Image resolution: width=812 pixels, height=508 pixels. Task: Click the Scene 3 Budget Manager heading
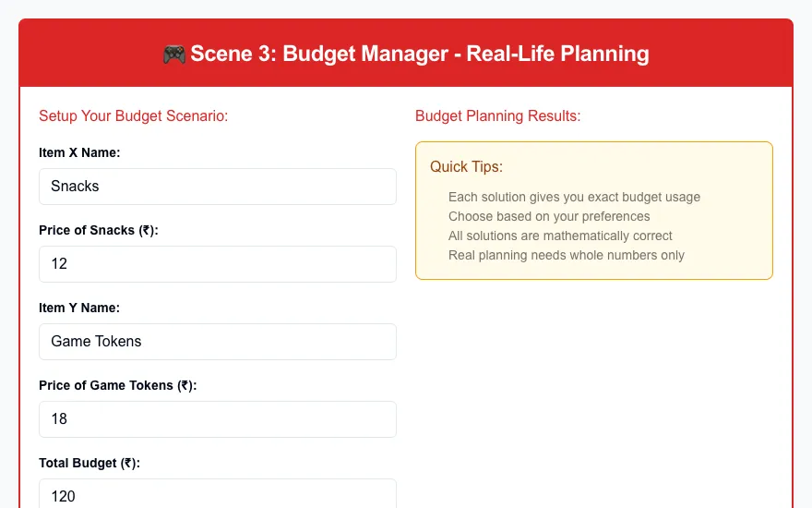point(406,54)
